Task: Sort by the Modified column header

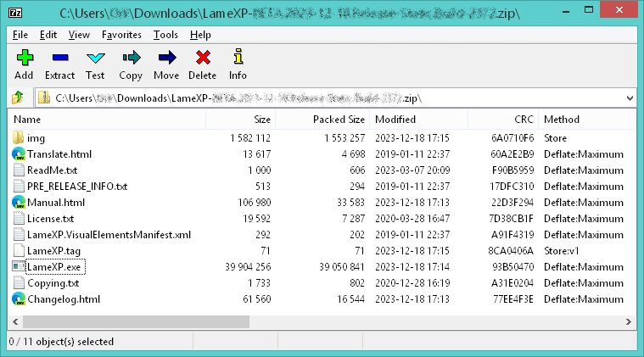Action: click(x=419, y=120)
